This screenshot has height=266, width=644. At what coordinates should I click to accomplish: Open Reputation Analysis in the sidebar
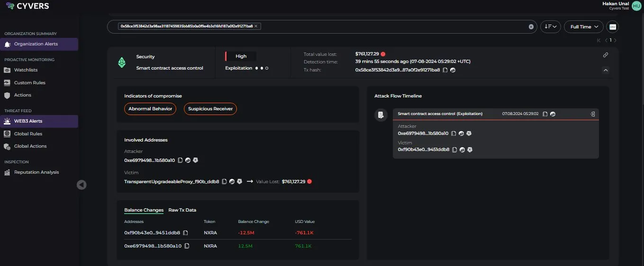pos(36,172)
